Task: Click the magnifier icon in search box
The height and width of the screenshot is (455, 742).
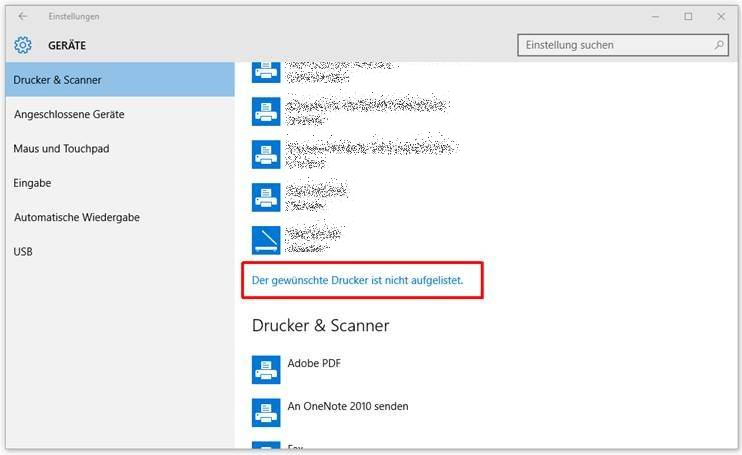Action: (719, 45)
